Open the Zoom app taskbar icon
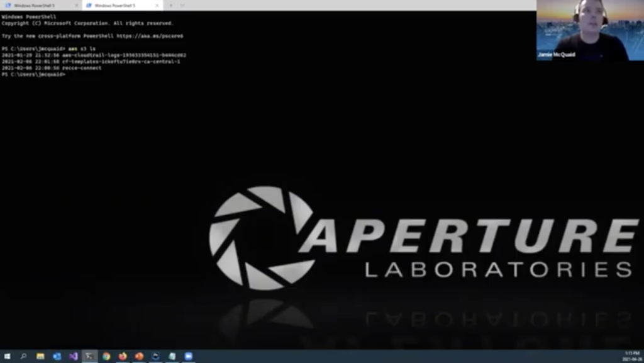 pyautogui.click(x=189, y=356)
